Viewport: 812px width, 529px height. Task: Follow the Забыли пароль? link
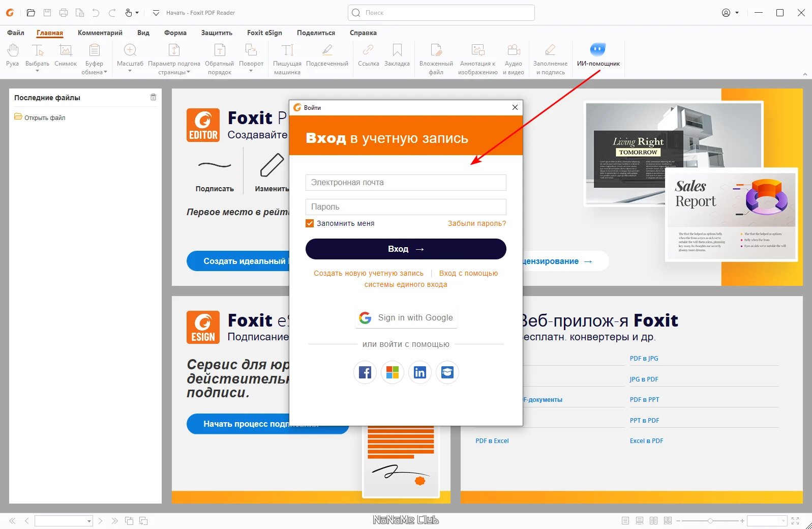[x=477, y=223]
